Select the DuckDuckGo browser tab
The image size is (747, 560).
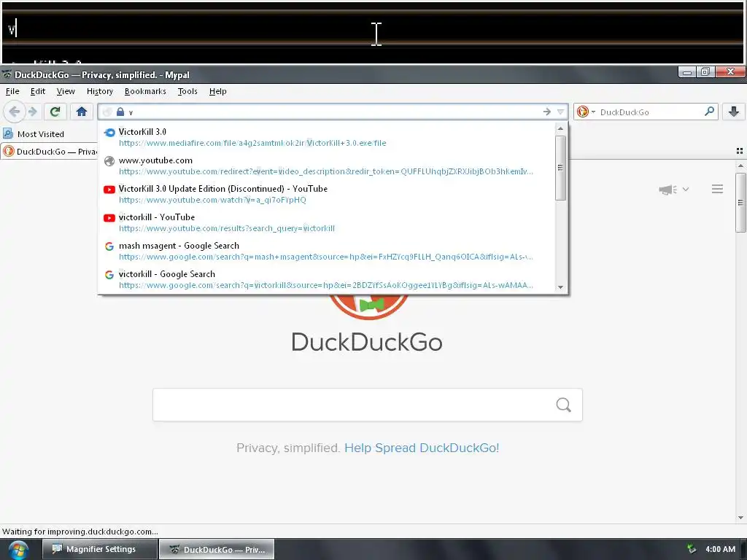pyautogui.click(x=49, y=152)
